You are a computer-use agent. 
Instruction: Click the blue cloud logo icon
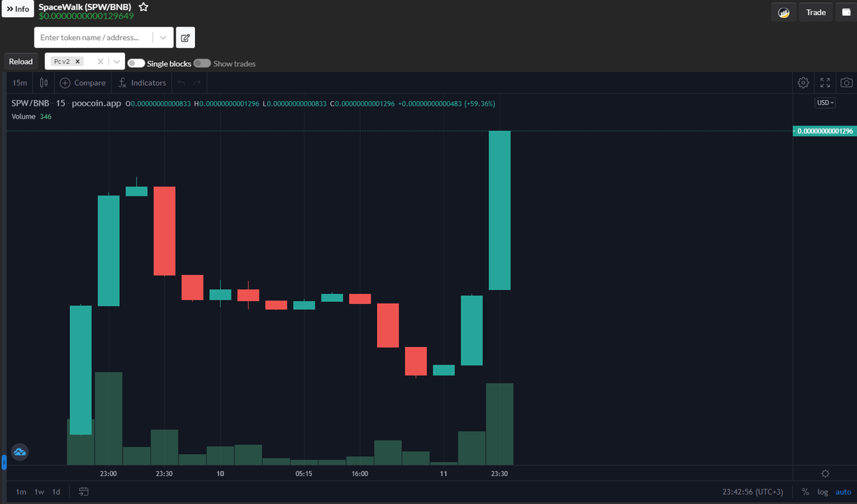(x=19, y=451)
